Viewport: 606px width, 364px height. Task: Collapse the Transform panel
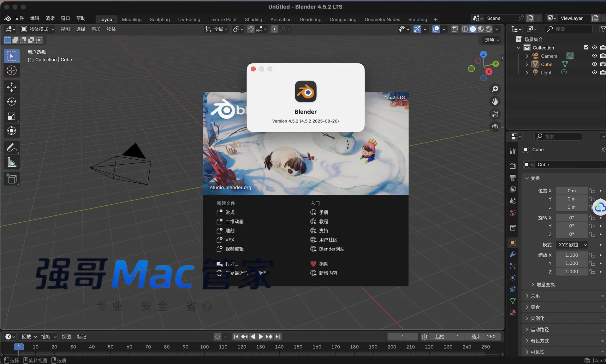(x=536, y=178)
